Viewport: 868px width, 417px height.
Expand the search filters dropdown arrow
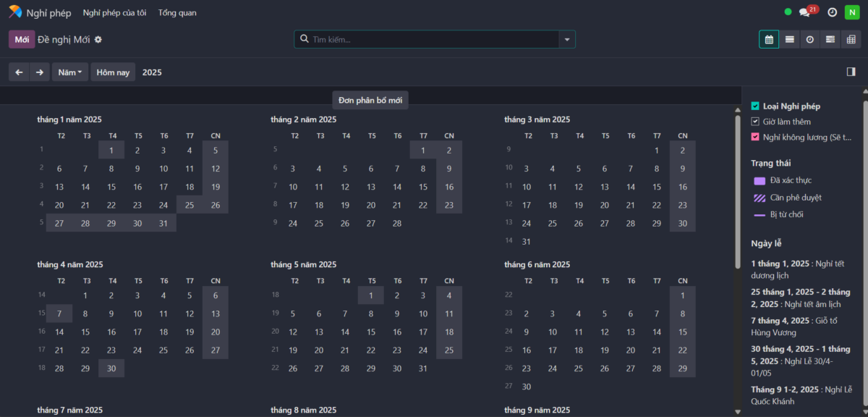(567, 39)
